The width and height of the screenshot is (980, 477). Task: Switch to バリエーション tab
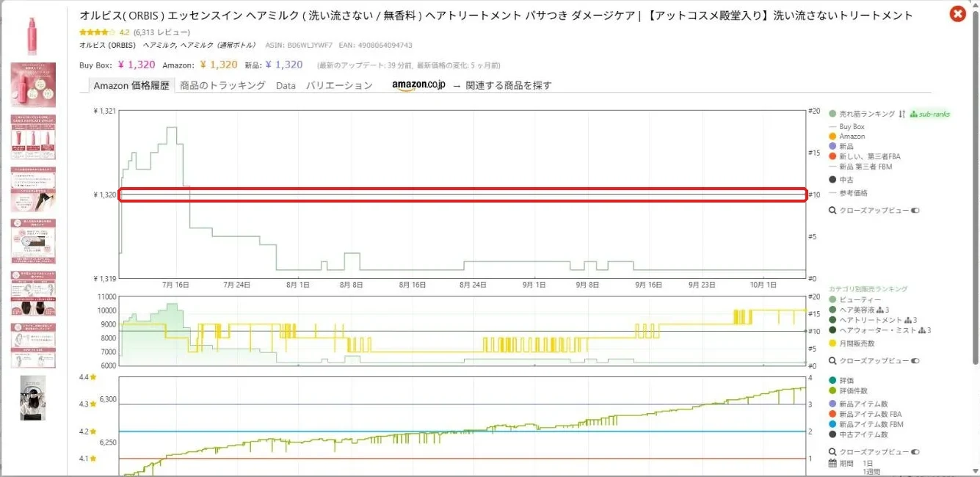point(339,85)
